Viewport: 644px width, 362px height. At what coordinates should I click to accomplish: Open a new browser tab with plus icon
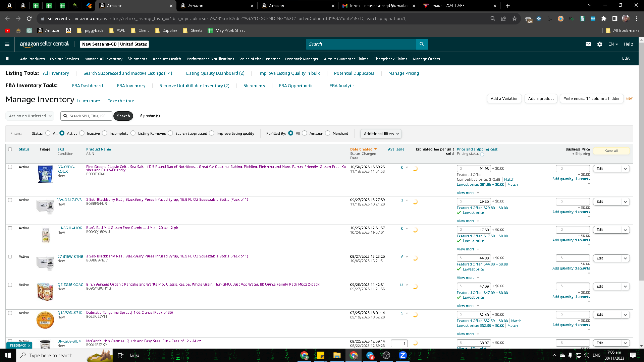tap(508, 6)
